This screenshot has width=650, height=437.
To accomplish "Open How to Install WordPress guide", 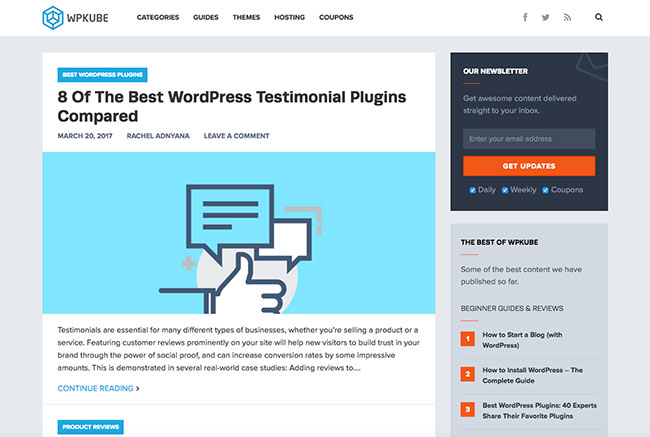I will tap(532, 375).
